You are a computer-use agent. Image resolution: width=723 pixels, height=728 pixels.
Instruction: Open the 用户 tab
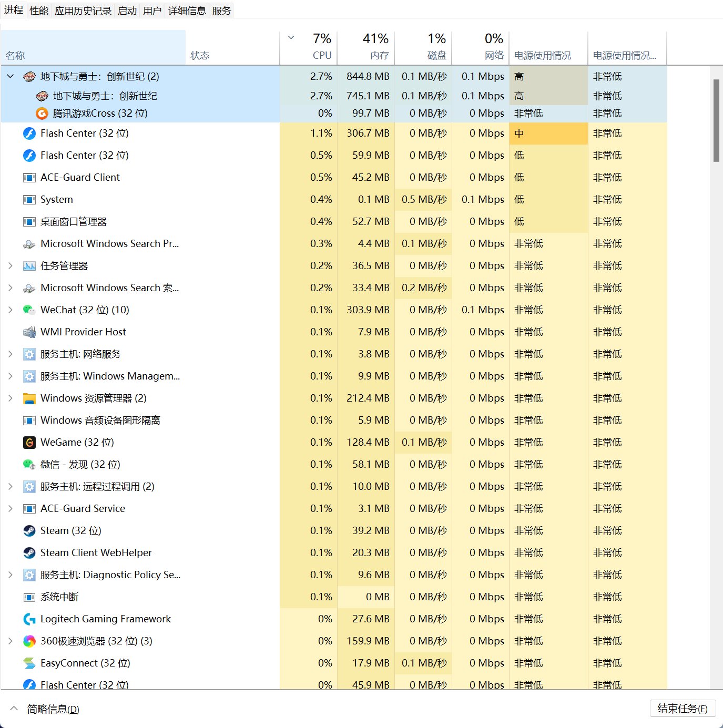pyautogui.click(x=152, y=11)
